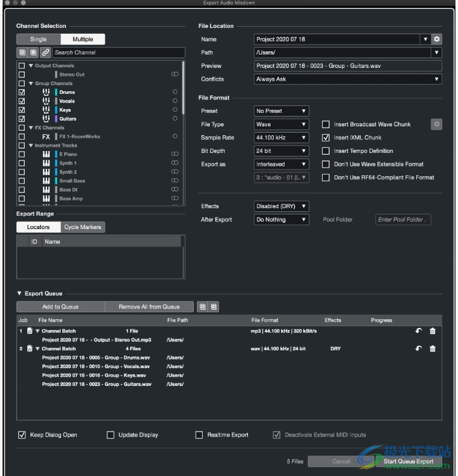This screenshot has width=458, height=476.
Task: Click the channel list vertical scrollbar
Action: 183,88
